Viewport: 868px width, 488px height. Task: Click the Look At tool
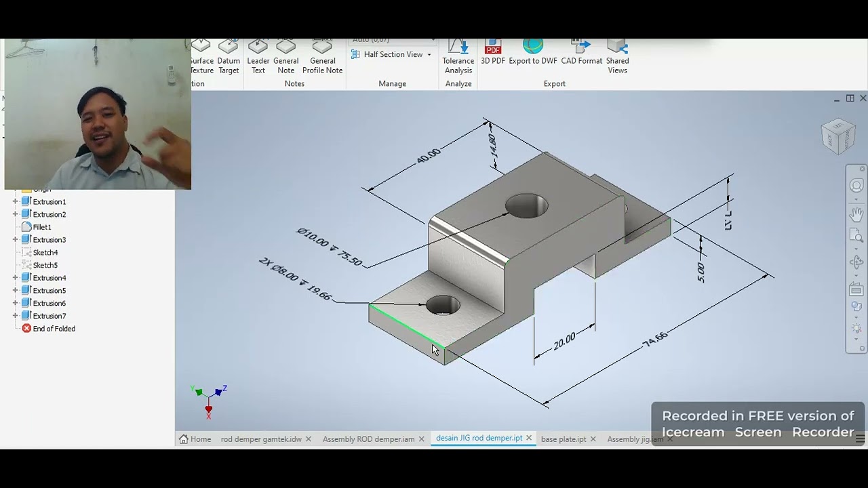[x=856, y=290]
